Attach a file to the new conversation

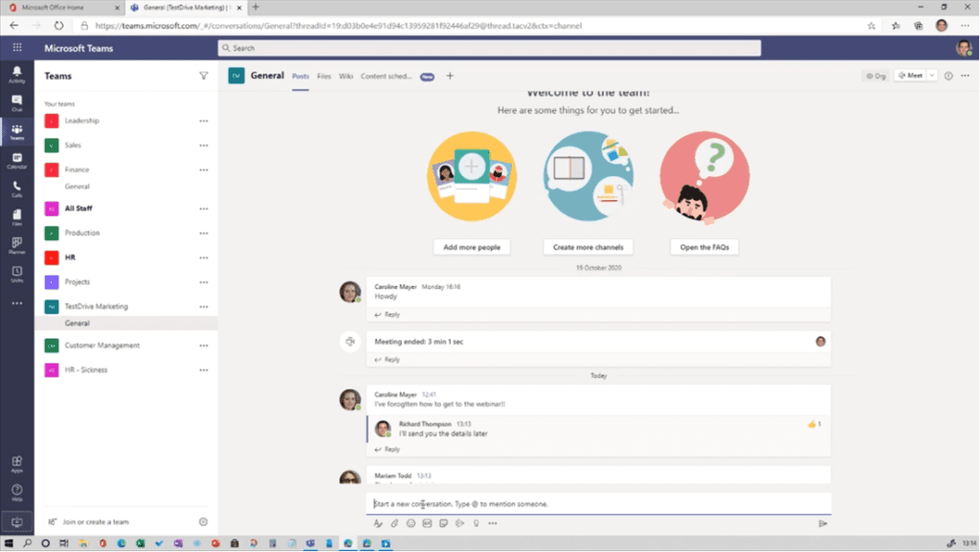coord(393,523)
